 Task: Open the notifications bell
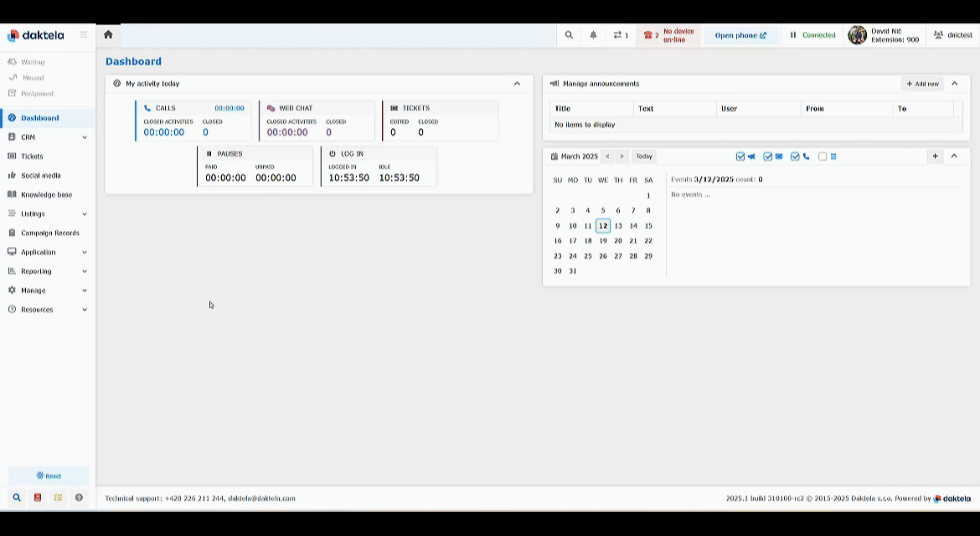point(593,35)
